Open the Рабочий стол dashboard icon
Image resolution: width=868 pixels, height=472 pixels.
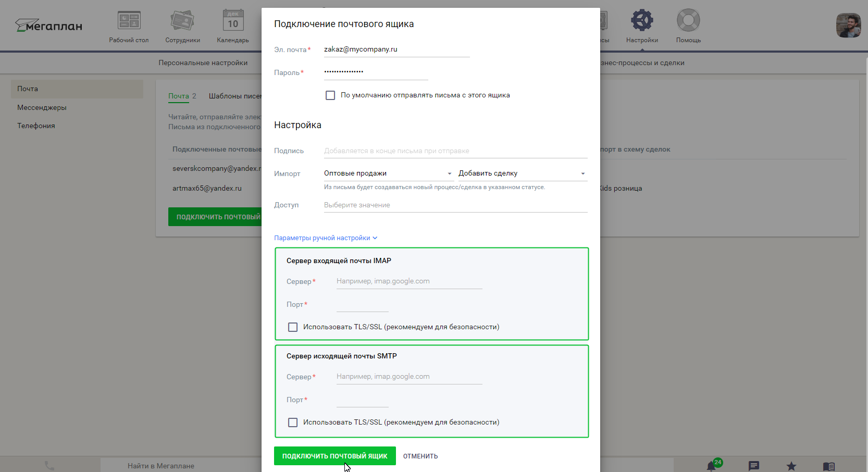click(x=129, y=21)
